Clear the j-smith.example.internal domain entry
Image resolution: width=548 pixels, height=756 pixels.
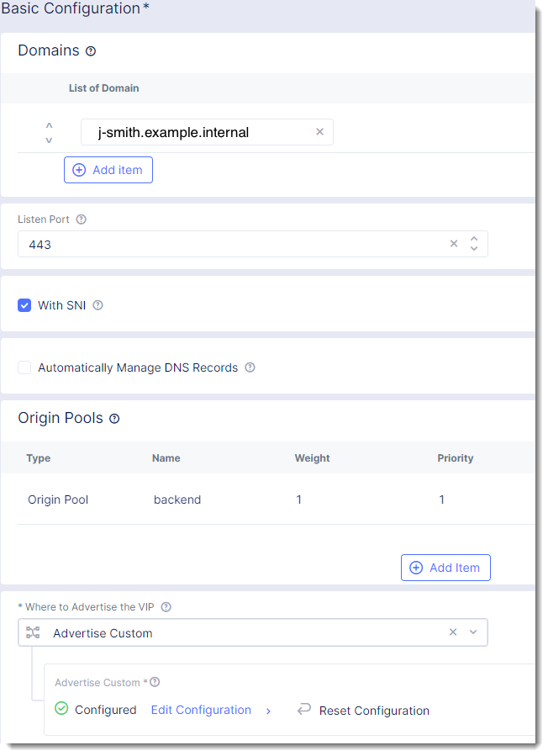click(319, 132)
